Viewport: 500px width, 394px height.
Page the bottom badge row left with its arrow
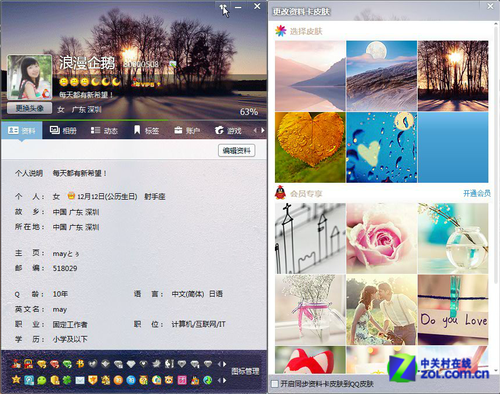pyautogui.click(x=219, y=380)
